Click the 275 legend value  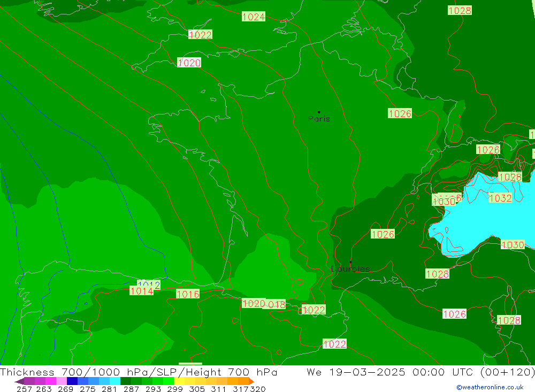pos(87,389)
